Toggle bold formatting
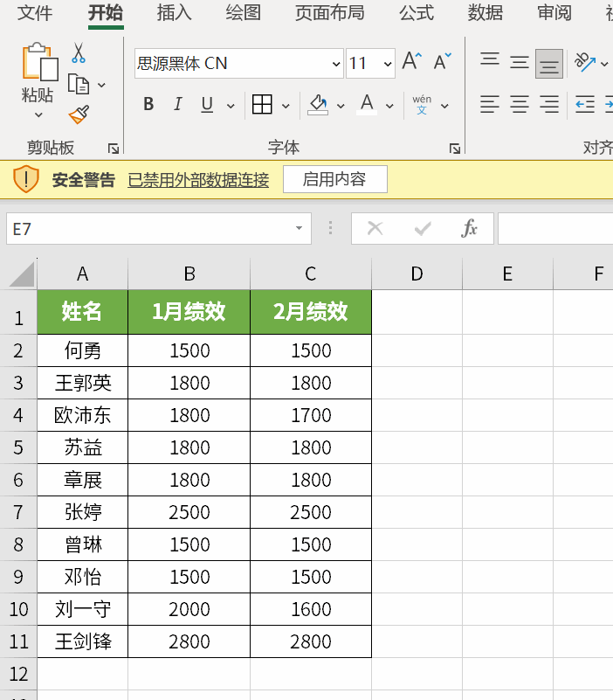Viewport: 613px width, 700px height. click(x=148, y=105)
